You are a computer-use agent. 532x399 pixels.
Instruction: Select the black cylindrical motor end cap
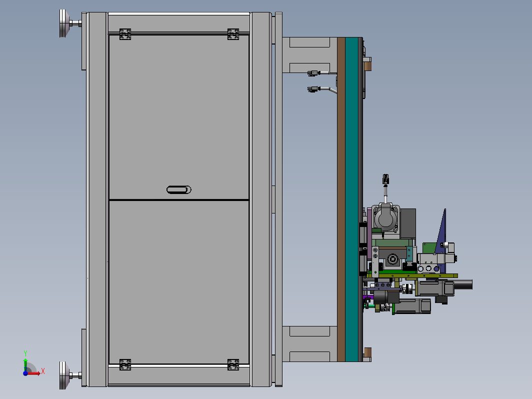tap(463, 284)
